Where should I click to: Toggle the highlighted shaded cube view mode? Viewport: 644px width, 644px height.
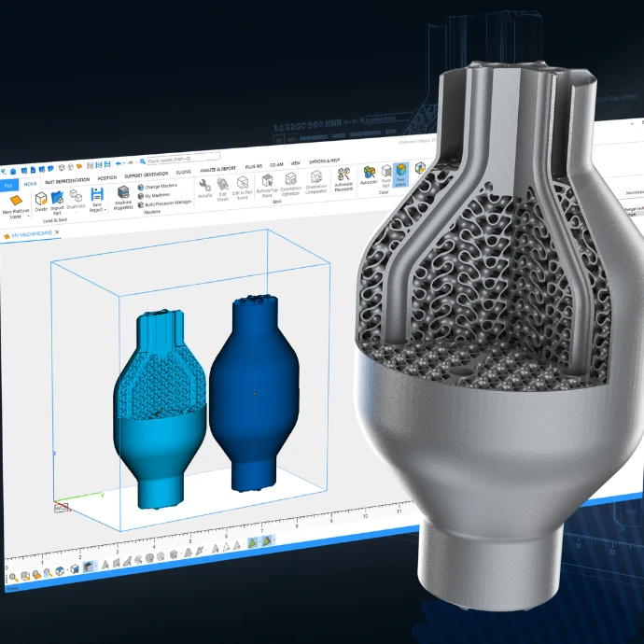click(x=88, y=567)
